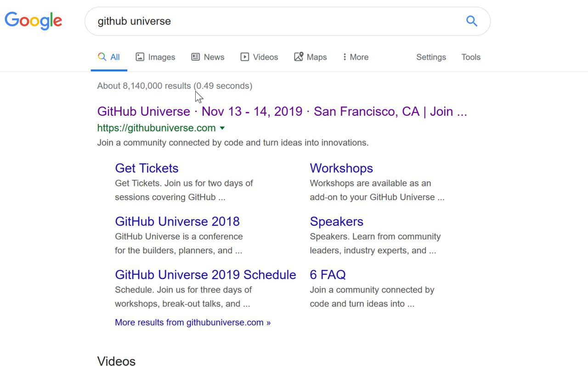This screenshot has height=366, width=588.
Task: Open search Tools
Action: point(471,57)
